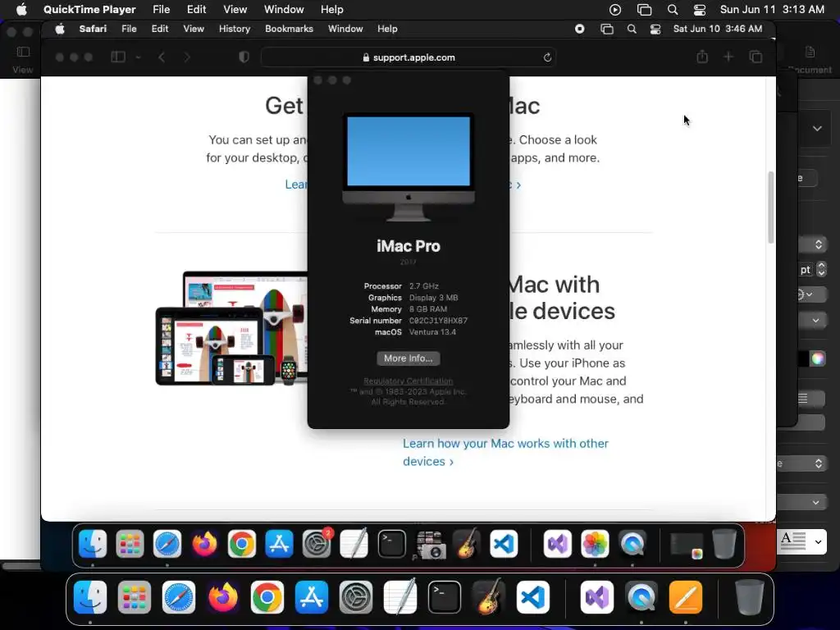Click Safari's privacy report shield icon

(244, 57)
